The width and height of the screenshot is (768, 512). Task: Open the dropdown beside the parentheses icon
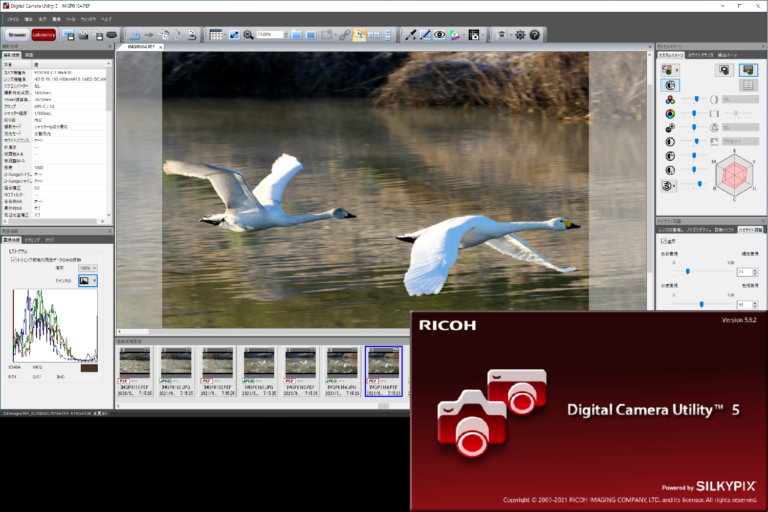pyautogui.click(x=740, y=99)
